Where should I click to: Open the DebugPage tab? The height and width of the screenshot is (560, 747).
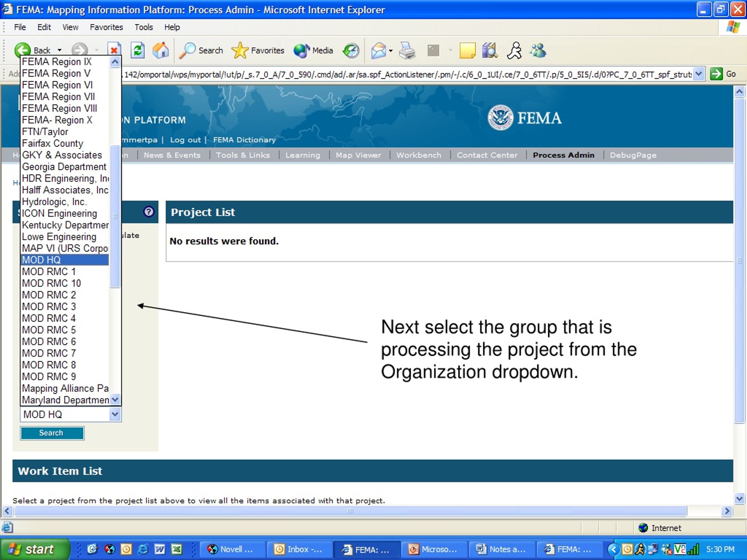[x=633, y=155]
